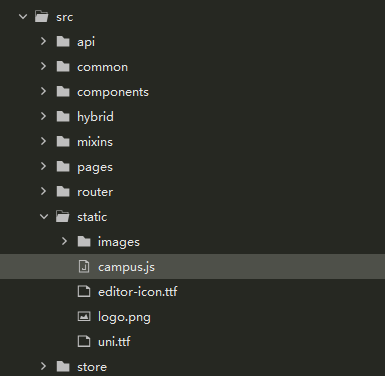This screenshot has height=376, width=385.
Task: Expand the components folder arrow
Action: click(x=43, y=91)
